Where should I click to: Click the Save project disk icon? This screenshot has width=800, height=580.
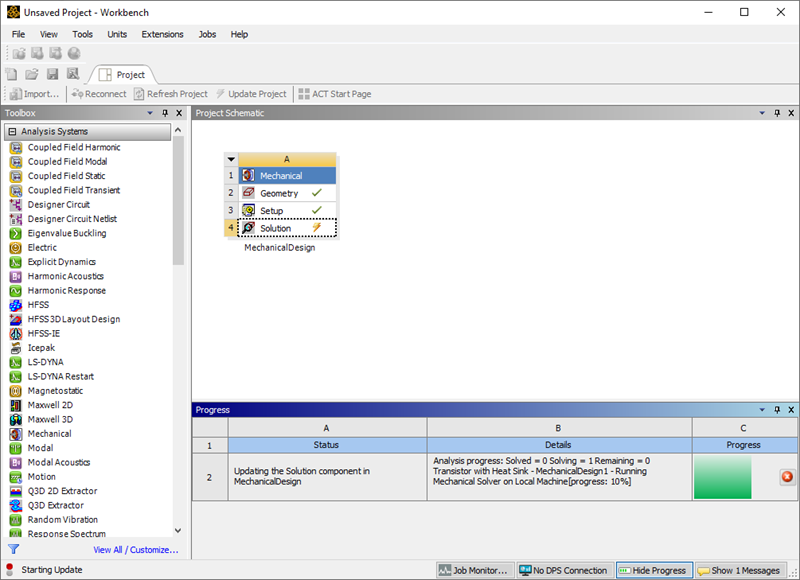click(x=52, y=74)
